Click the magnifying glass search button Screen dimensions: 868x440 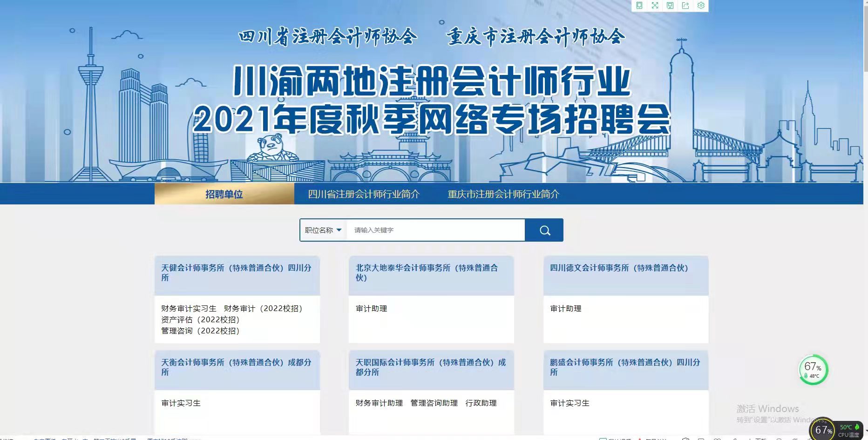pyautogui.click(x=544, y=230)
